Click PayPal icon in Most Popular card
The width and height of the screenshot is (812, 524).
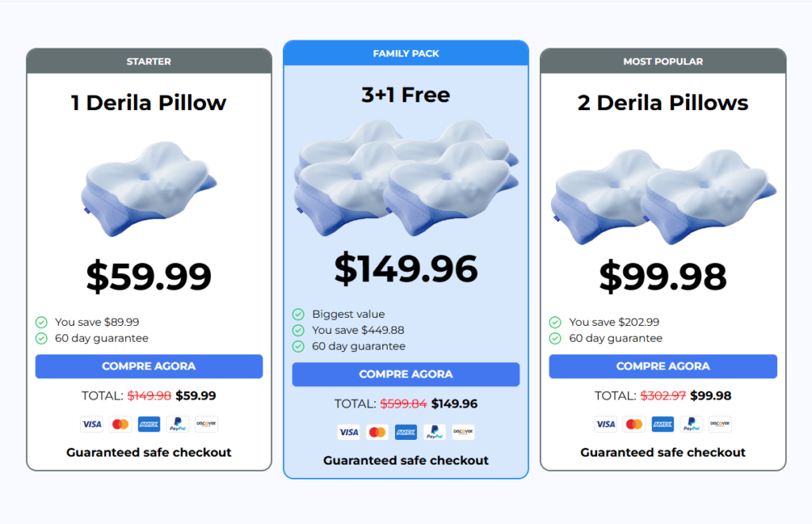point(691,424)
